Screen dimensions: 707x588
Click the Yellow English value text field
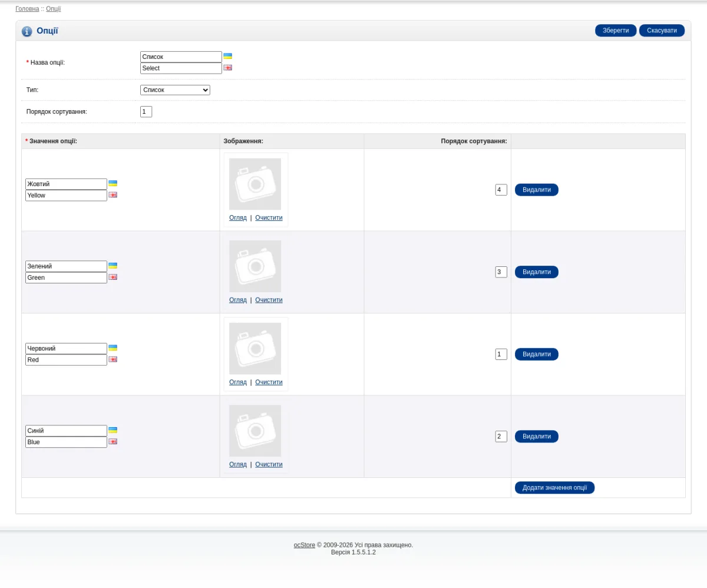click(66, 196)
